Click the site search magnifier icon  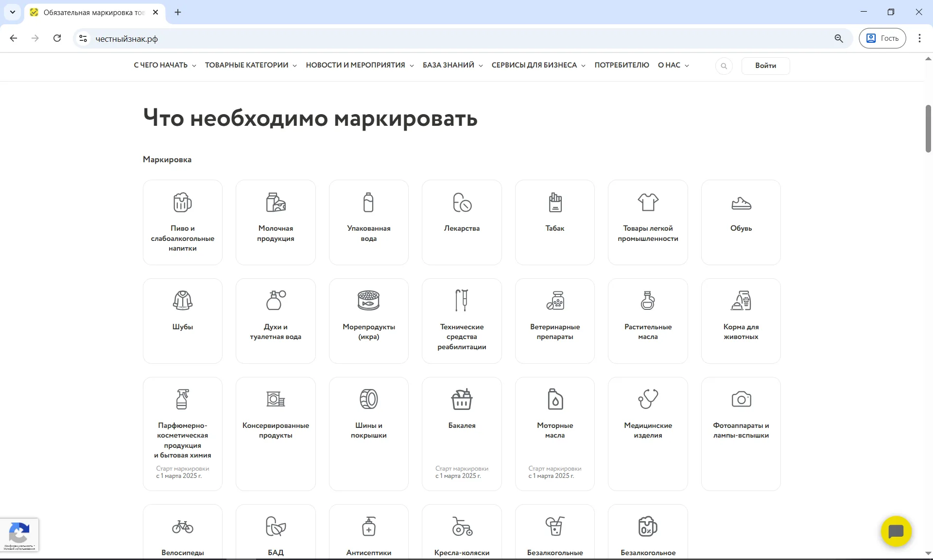pos(724,66)
